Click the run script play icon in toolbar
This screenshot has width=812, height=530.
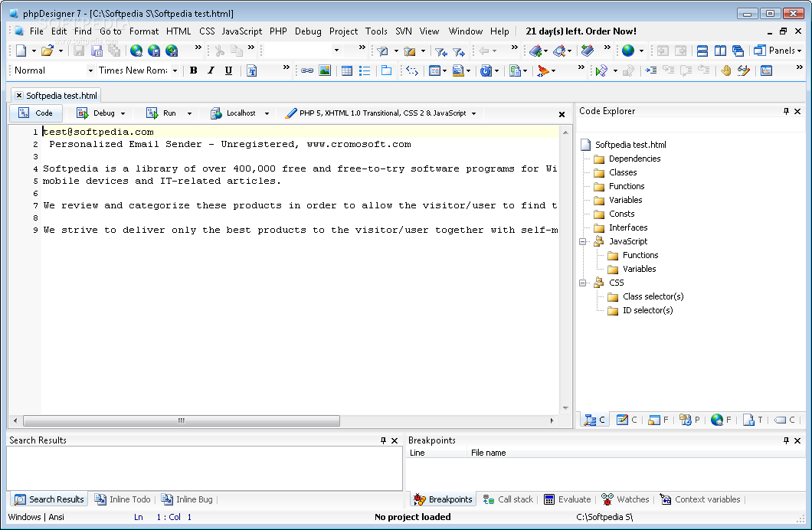tap(601, 70)
